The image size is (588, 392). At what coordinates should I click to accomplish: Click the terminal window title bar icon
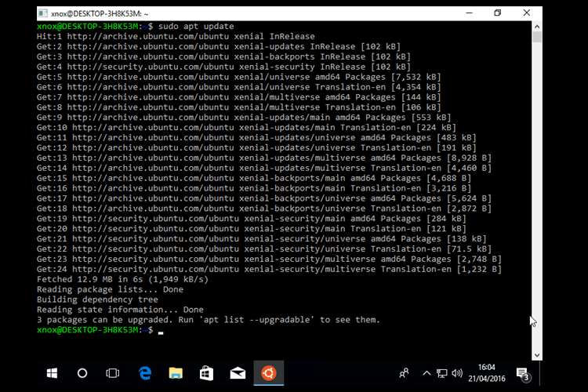point(43,13)
